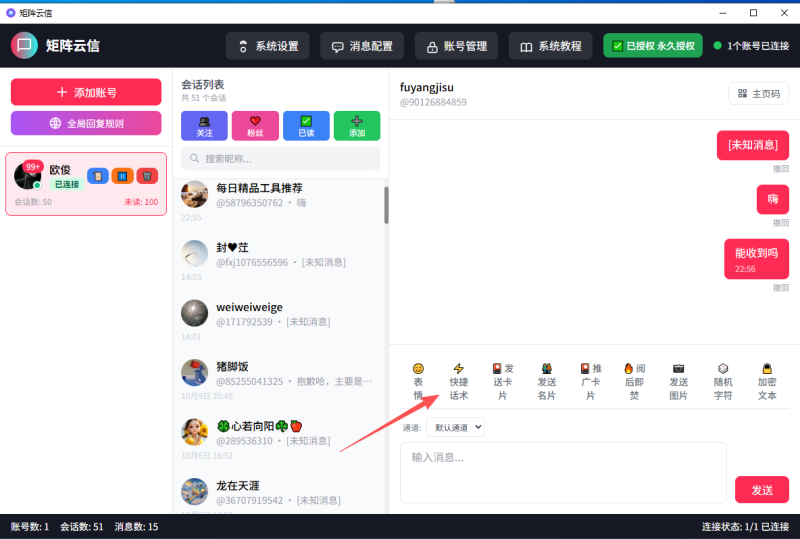Click the 已授权 永久授权 license badge
Image resolution: width=800 pixels, height=539 pixels.
tap(653, 46)
